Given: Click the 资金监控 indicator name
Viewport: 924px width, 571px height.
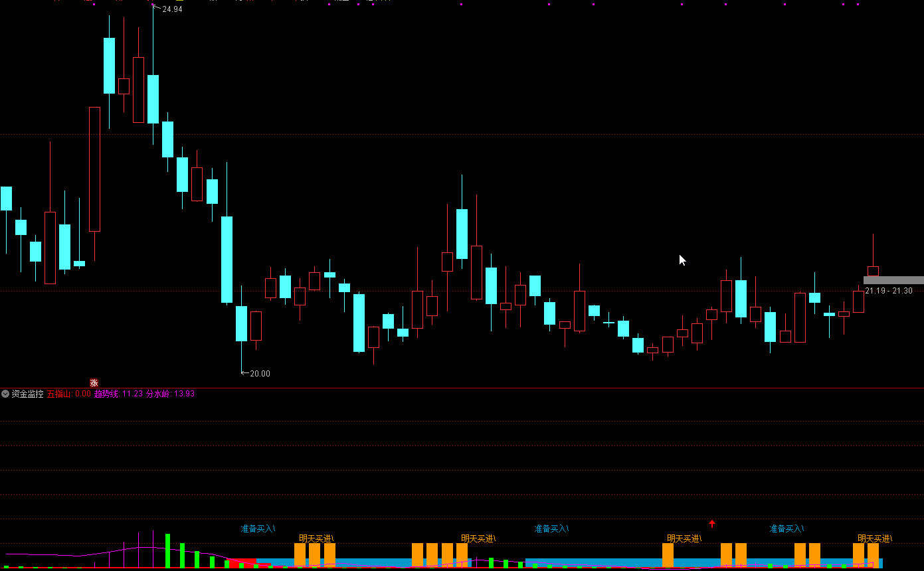Looking at the screenshot, I should pos(27,394).
